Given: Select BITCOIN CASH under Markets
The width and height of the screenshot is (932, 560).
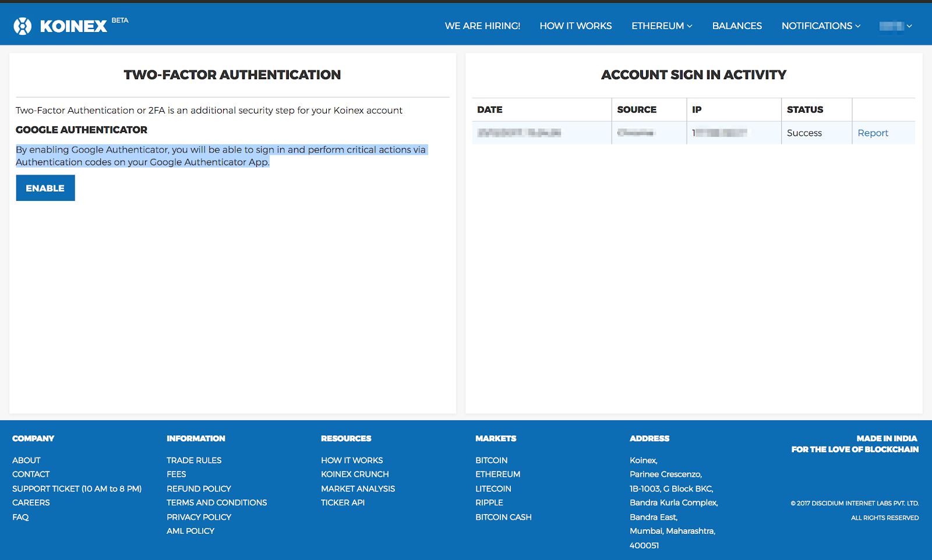Looking at the screenshot, I should tap(503, 518).
